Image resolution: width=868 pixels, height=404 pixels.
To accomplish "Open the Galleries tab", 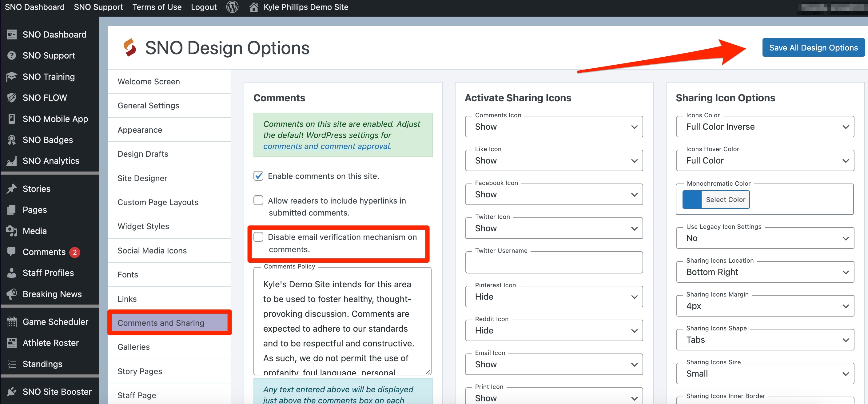I will 169,347.
